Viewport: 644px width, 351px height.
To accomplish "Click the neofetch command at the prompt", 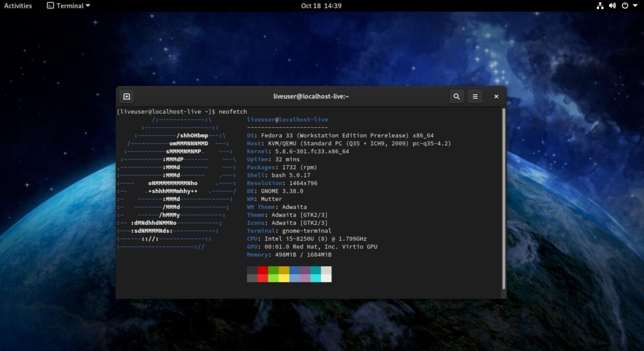I will pos(233,112).
